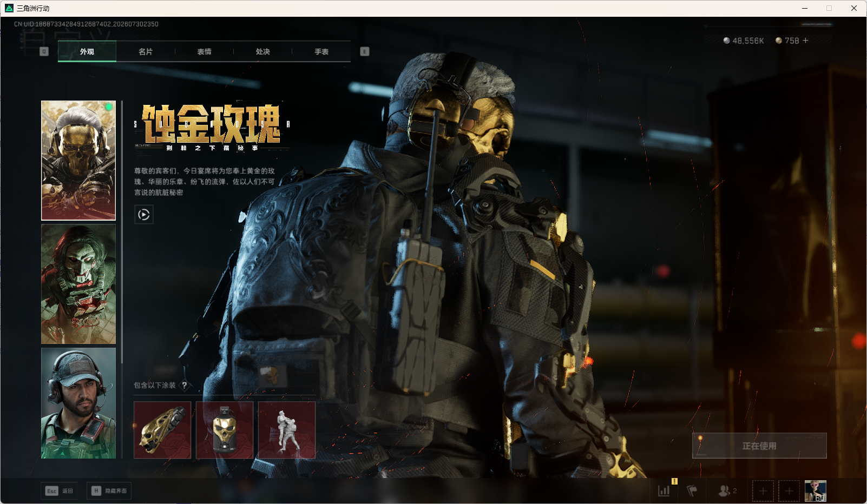The width and height of the screenshot is (867, 504).
Task: Close the 三角洲行动 window
Action: [854, 8]
